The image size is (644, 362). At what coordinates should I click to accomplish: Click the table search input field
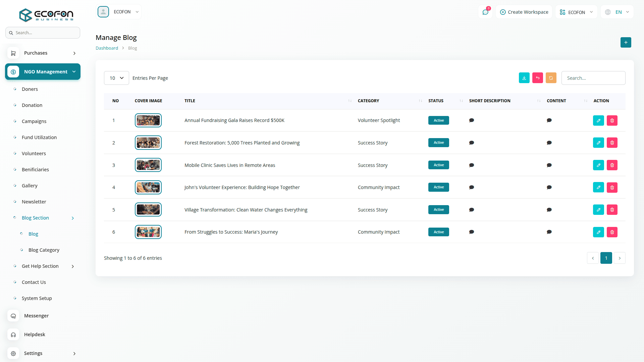coord(593,78)
